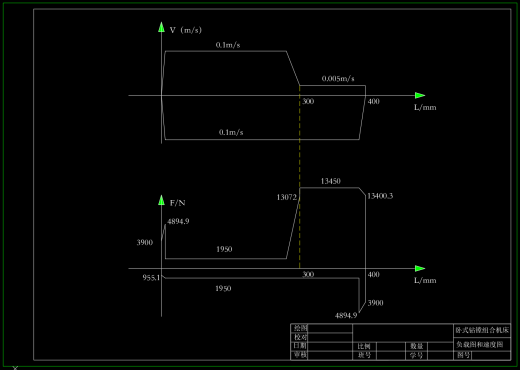
Task: Select the '3900' label at the lower right of the load curve
Action: pyautogui.click(x=375, y=303)
